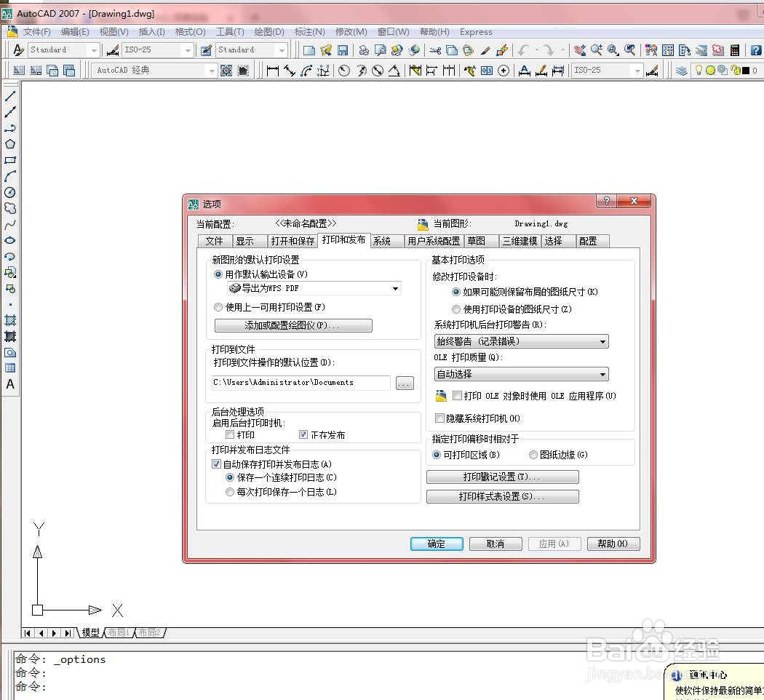Select 使用打印设备的图纸尺寸 radio option
The image size is (764, 700).
[x=456, y=309]
